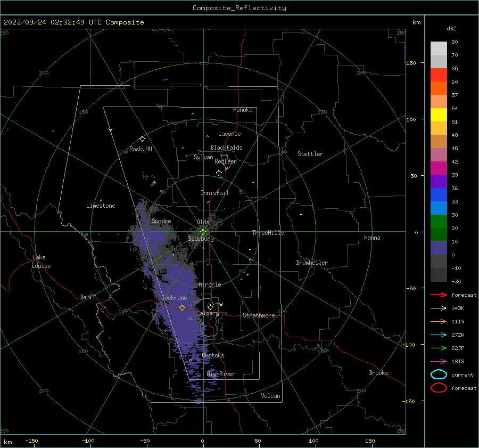The width and height of the screenshot is (479, 448).
Task: Click the Innisfail map label
Action: 214,193
